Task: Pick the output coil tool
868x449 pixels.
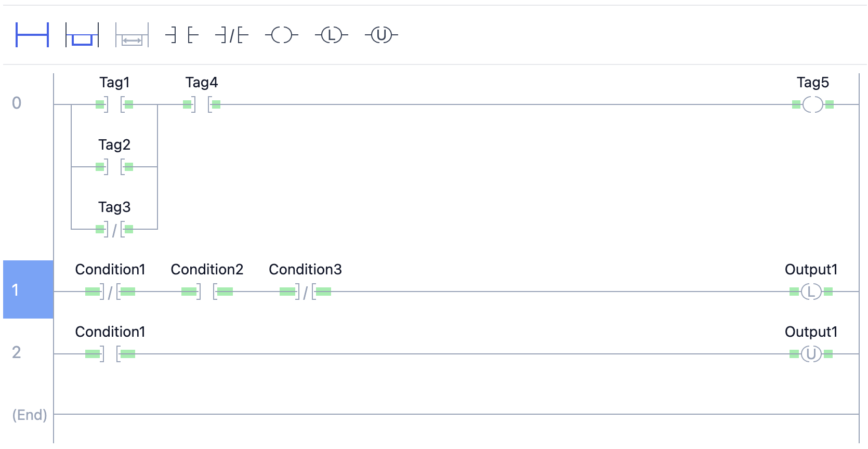Action: (282, 35)
